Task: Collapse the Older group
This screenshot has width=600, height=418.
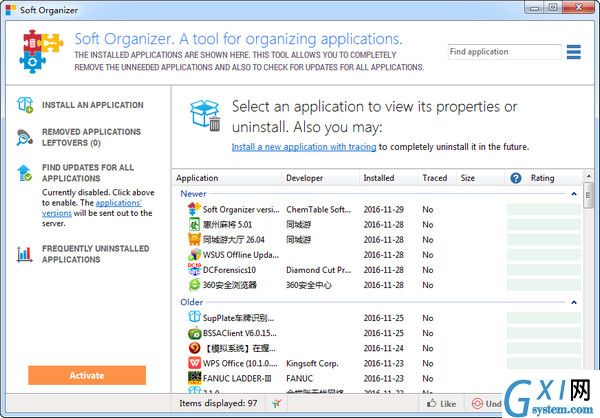Action: 574,302
